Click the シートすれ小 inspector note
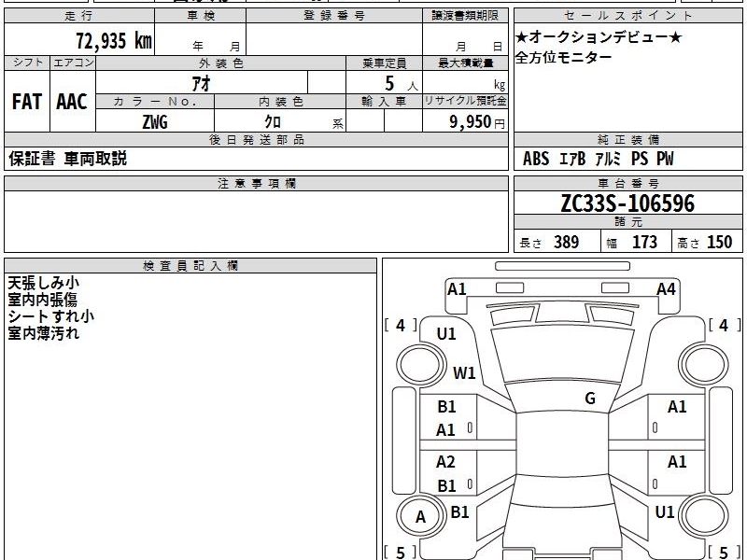The width and height of the screenshot is (747, 560). (x=51, y=316)
